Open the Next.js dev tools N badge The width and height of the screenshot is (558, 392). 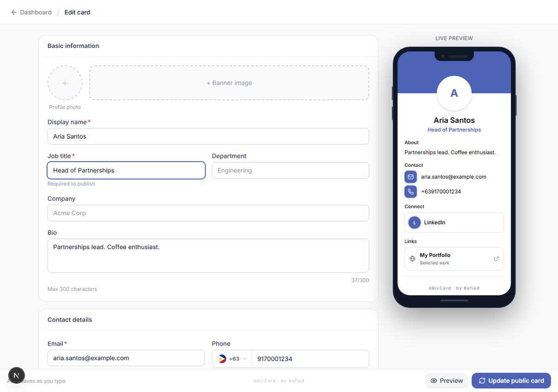click(x=17, y=375)
